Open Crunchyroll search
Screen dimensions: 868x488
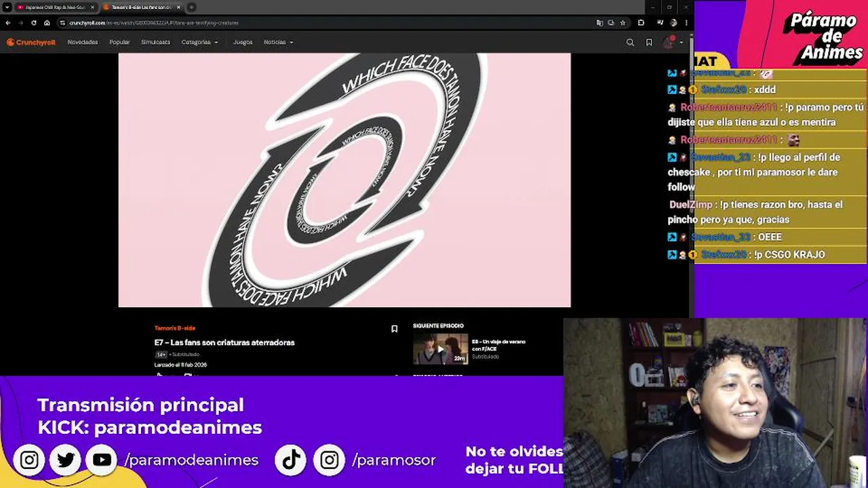(630, 42)
